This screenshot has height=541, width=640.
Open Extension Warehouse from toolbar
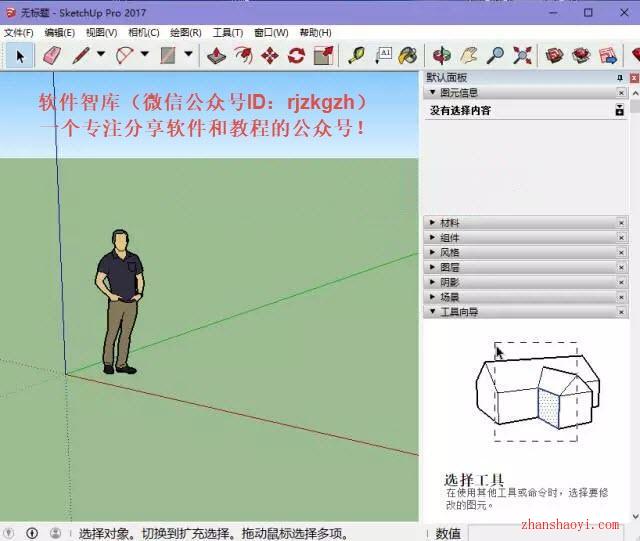[581, 56]
